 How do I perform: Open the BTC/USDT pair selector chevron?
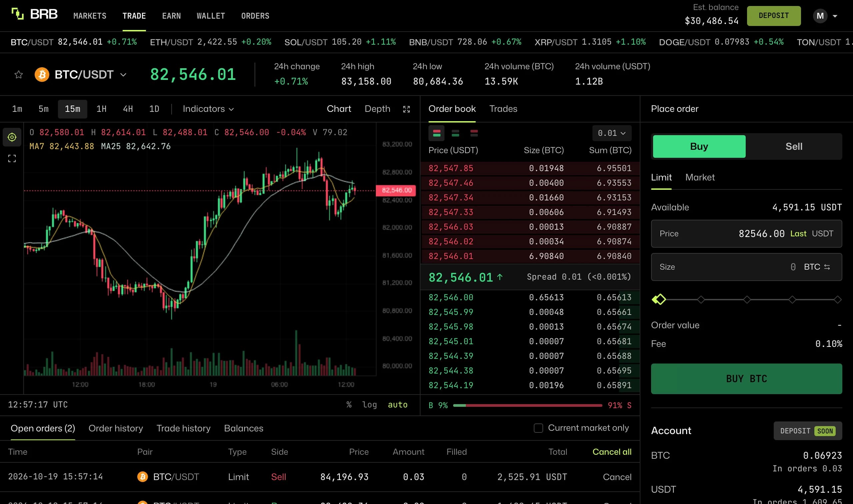[123, 75]
